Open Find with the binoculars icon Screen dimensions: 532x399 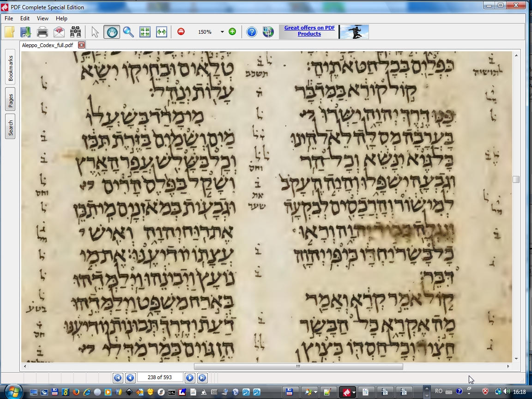[75, 32]
